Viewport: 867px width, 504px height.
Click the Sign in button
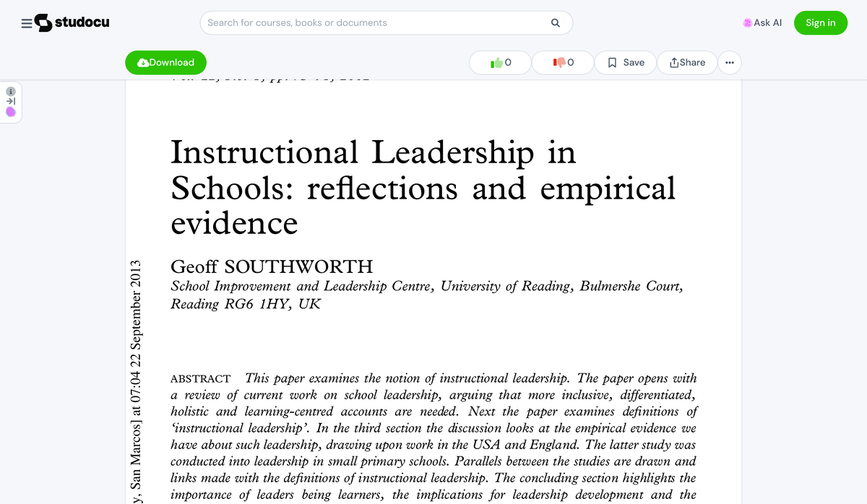click(x=821, y=22)
